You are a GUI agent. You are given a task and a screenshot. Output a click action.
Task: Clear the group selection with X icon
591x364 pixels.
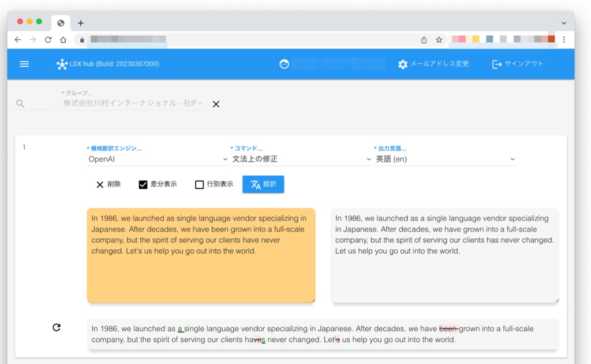216,104
